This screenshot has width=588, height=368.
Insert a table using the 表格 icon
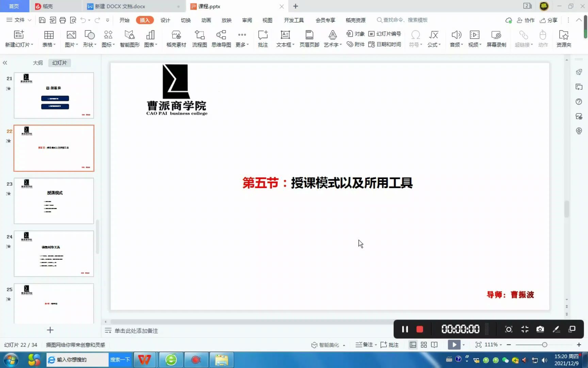click(x=49, y=38)
